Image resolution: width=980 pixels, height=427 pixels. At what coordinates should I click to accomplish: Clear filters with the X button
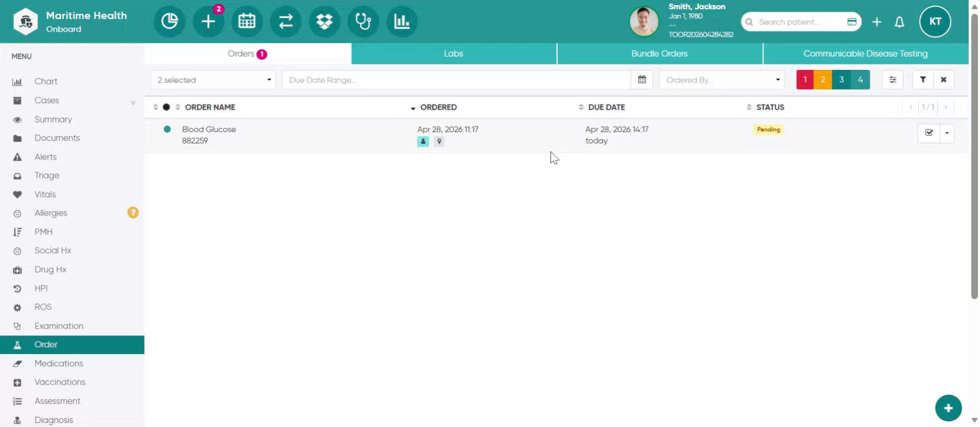(944, 80)
